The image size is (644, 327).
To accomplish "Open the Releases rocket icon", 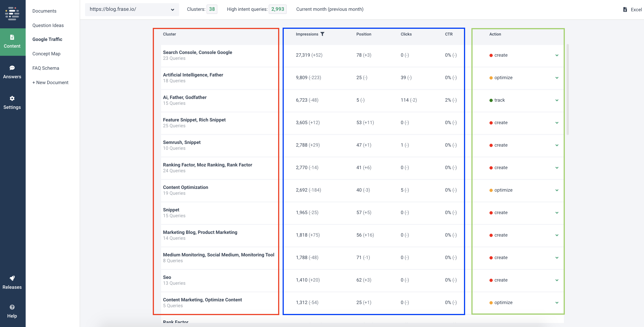I will (12, 278).
